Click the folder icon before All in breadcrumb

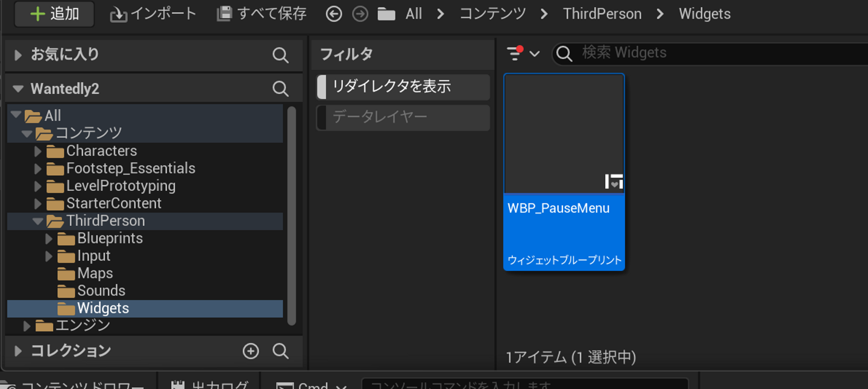(x=386, y=14)
